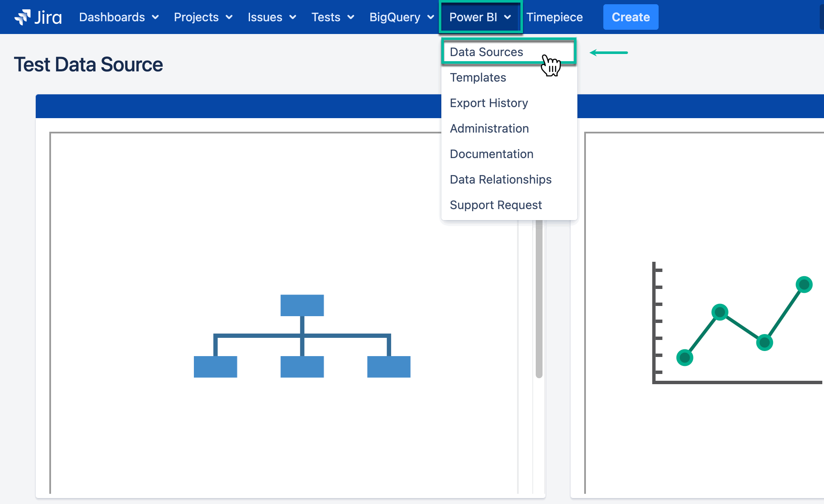The image size is (824, 504).
Task: Open the Documentation menu entry
Action: coord(492,154)
